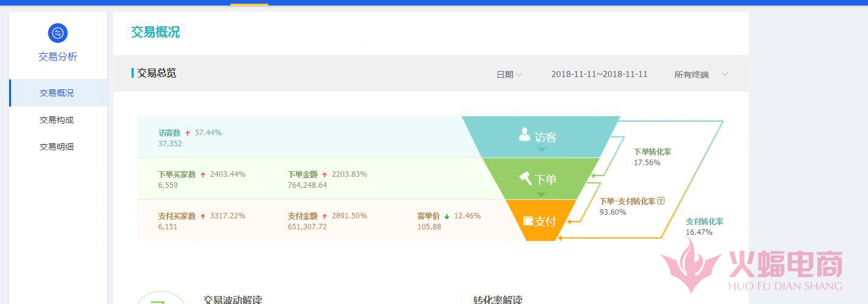Expand the 日期 dropdown

tap(509, 75)
